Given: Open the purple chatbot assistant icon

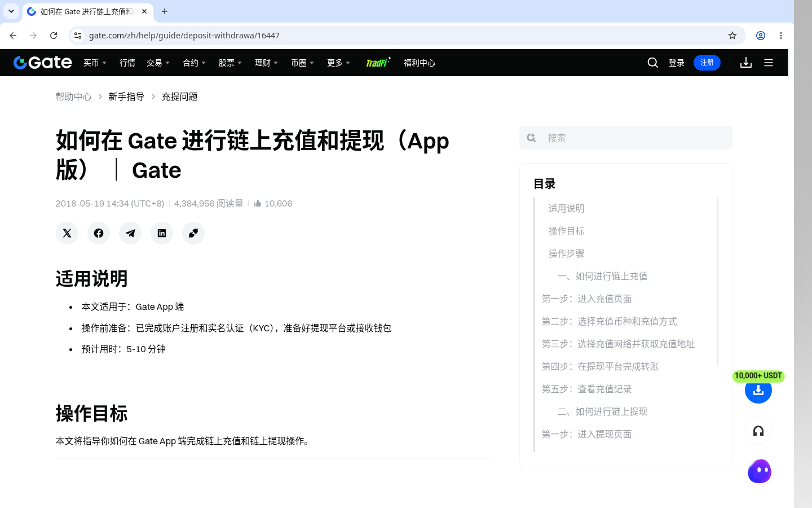Looking at the screenshot, I should (760, 471).
